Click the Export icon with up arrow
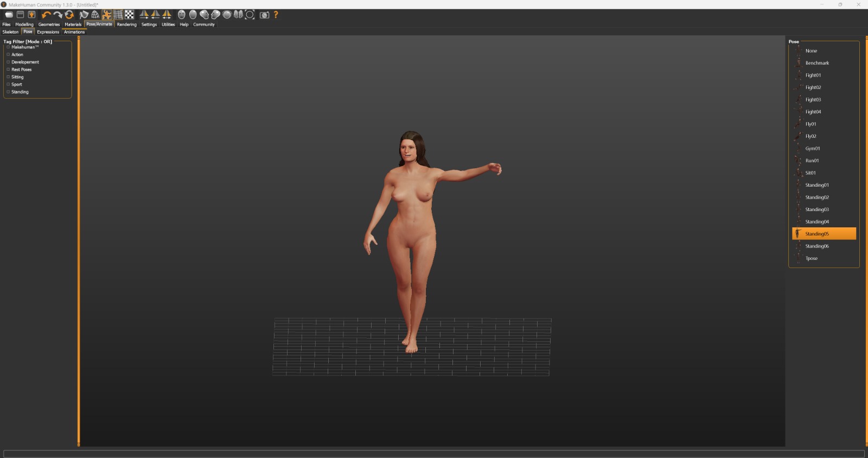Image resolution: width=868 pixels, height=458 pixels. click(x=31, y=15)
